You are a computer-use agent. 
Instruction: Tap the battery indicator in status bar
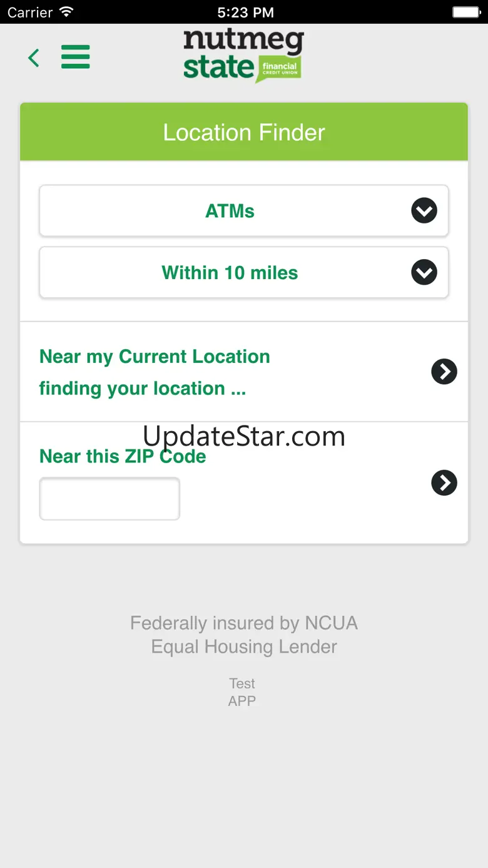pyautogui.click(x=465, y=12)
